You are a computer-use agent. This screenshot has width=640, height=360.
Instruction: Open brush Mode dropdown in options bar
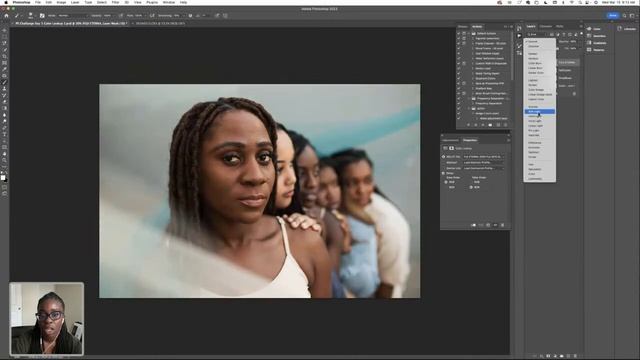(73, 16)
